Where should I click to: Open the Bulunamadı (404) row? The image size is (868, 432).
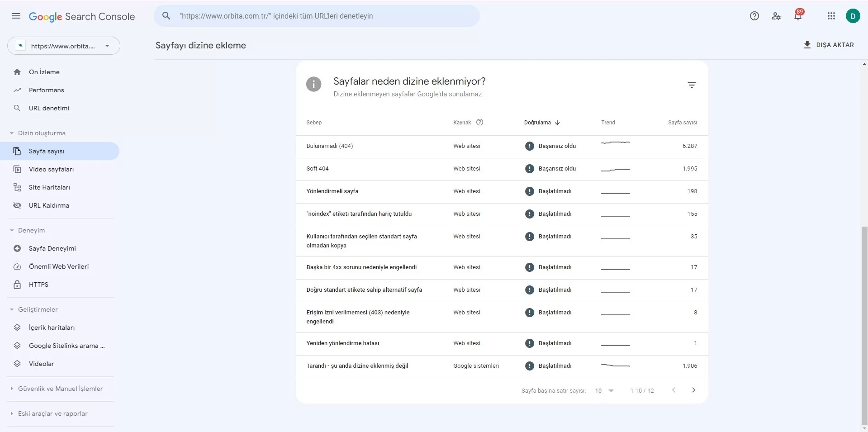click(502, 147)
